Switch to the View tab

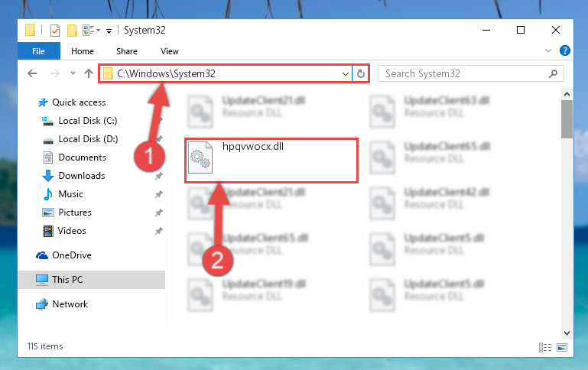(170, 51)
